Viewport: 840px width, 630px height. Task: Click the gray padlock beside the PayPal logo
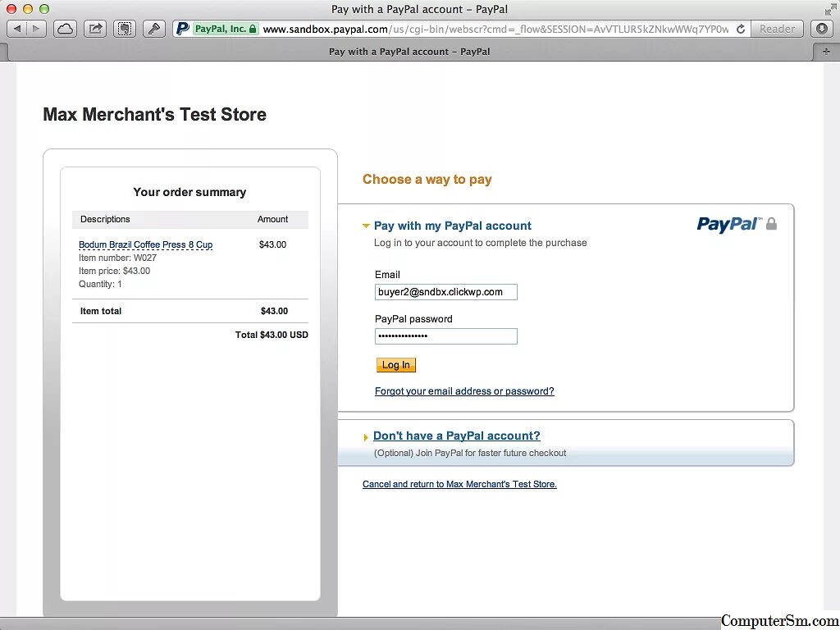[x=771, y=223]
